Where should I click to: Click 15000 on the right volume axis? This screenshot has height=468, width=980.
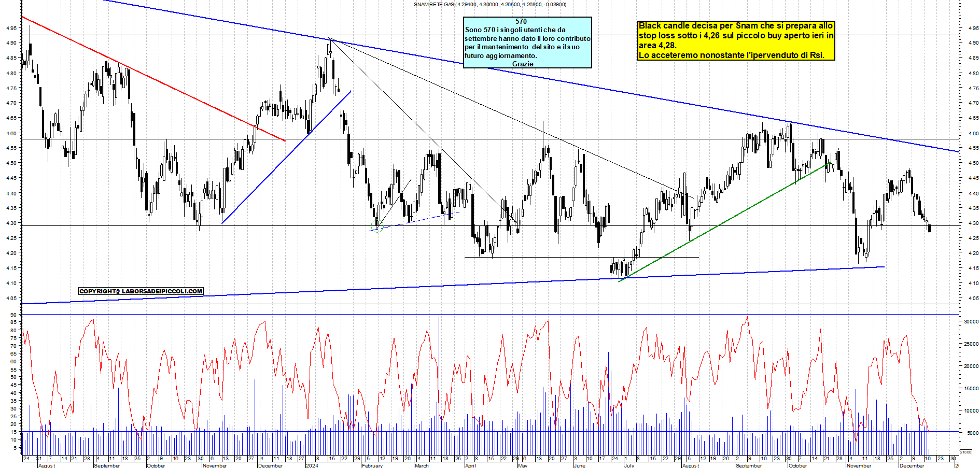[971, 388]
